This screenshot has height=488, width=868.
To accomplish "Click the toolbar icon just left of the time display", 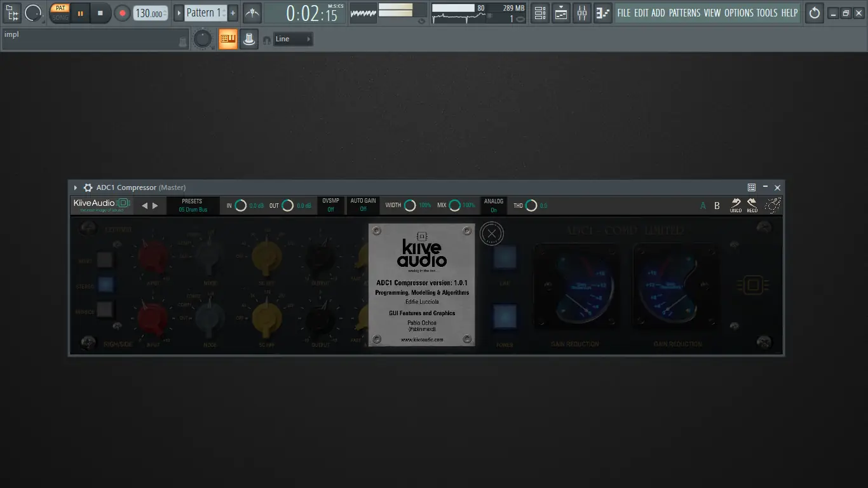I will [252, 13].
